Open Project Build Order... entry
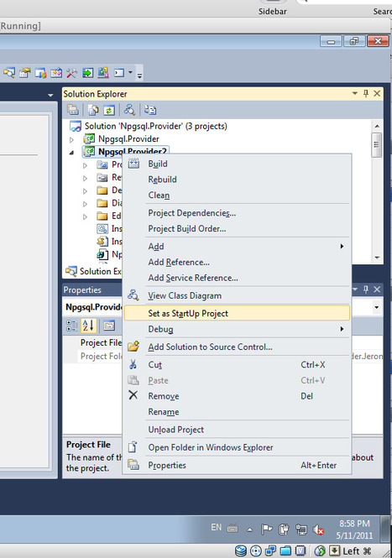Image resolution: width=392 pixels, height=558 pixels. point(237,228)
